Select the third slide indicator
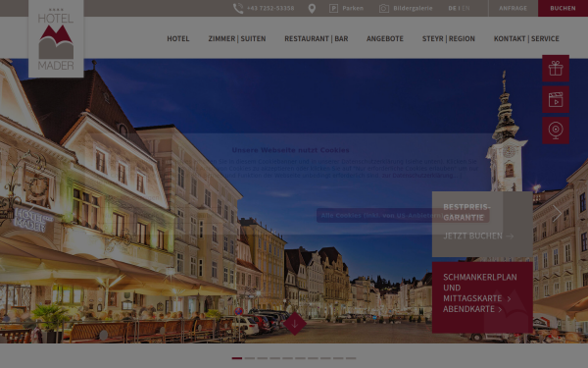Screen dimensions: 588x368 coord(262,358)
